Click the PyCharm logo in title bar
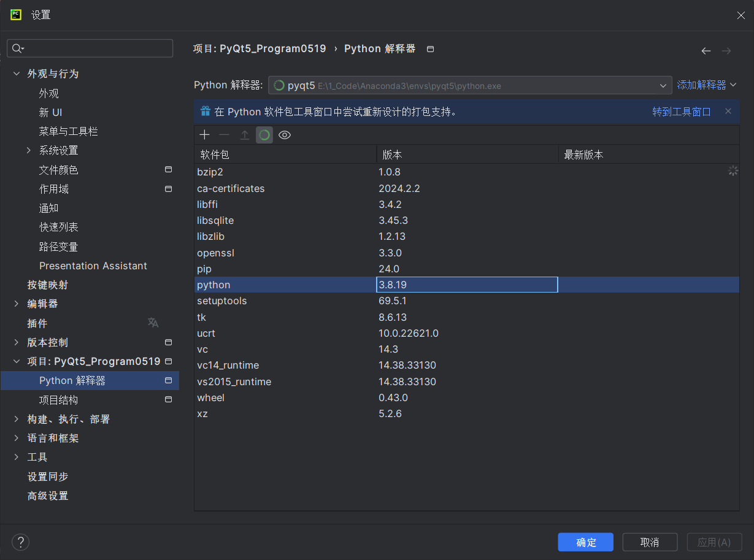 16,15
